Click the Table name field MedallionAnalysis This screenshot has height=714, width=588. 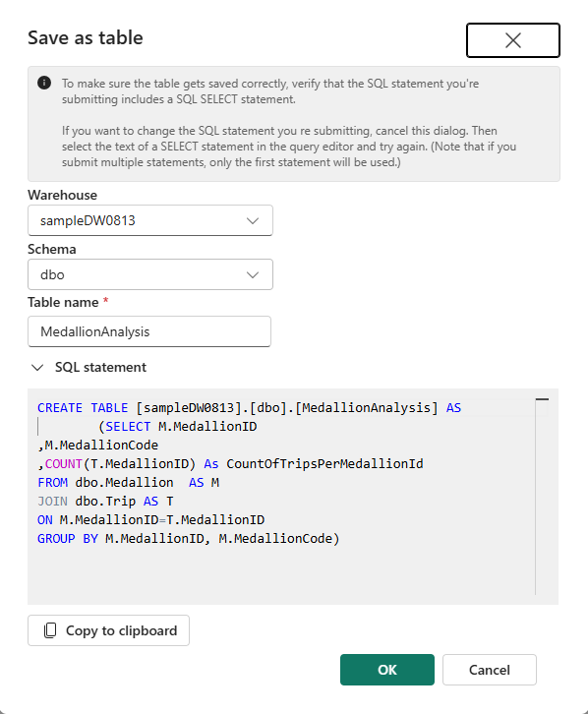(149, 331)
